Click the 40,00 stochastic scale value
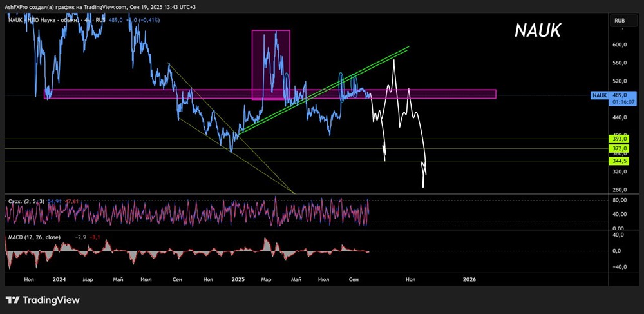644x314 pixels. [620, 214]
